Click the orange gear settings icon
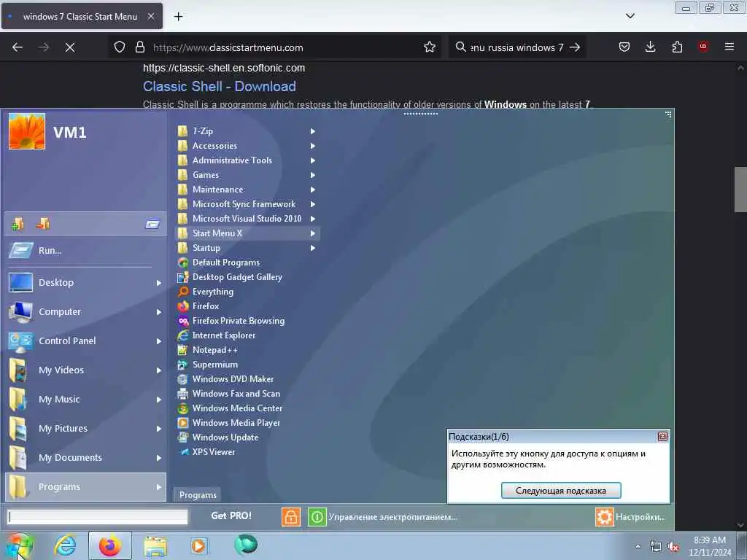 (x=605, y=517)
